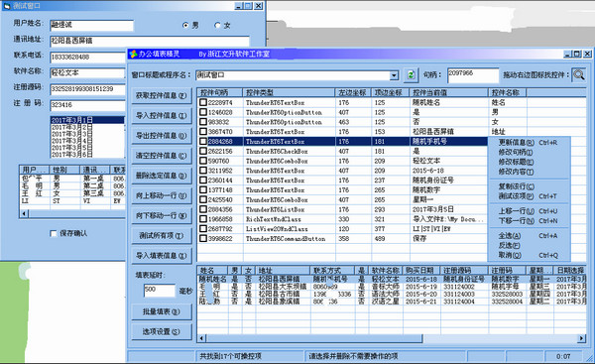The image size is (595, 364).
Task: Click 清空控件信息 button
Action: pos(162,156)
